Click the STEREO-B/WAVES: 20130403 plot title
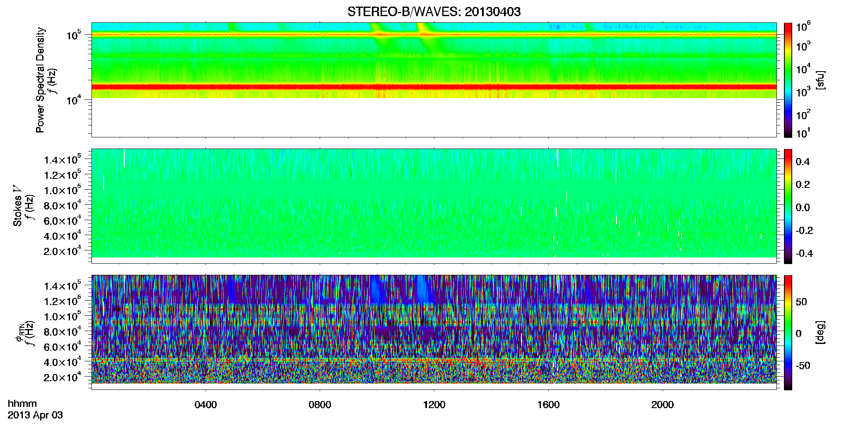The image size is (868, 447). [434, 12]
